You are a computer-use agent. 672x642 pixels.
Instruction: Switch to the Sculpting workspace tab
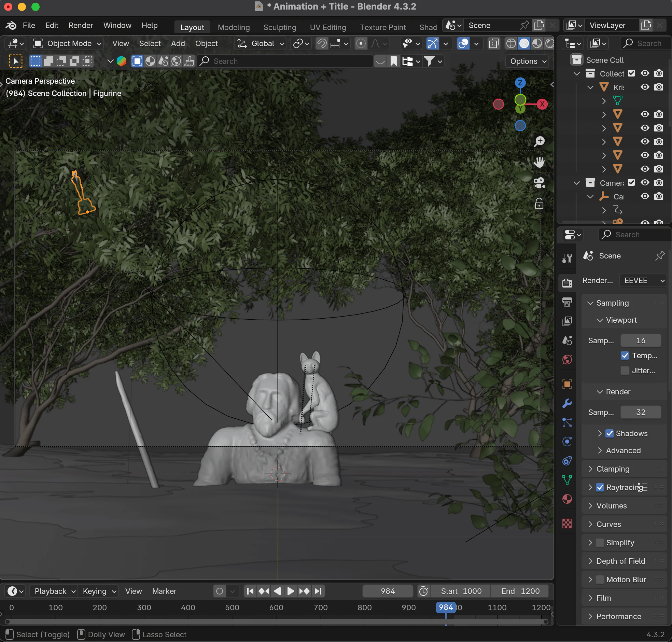coord(280,27)
